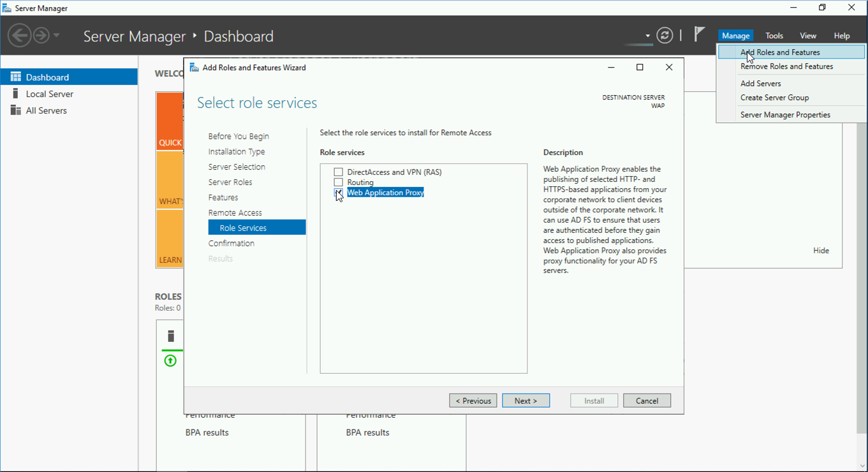The image size is (868, 472).
Task: Click the Web Application Proxy label
Action: (385, 193)
